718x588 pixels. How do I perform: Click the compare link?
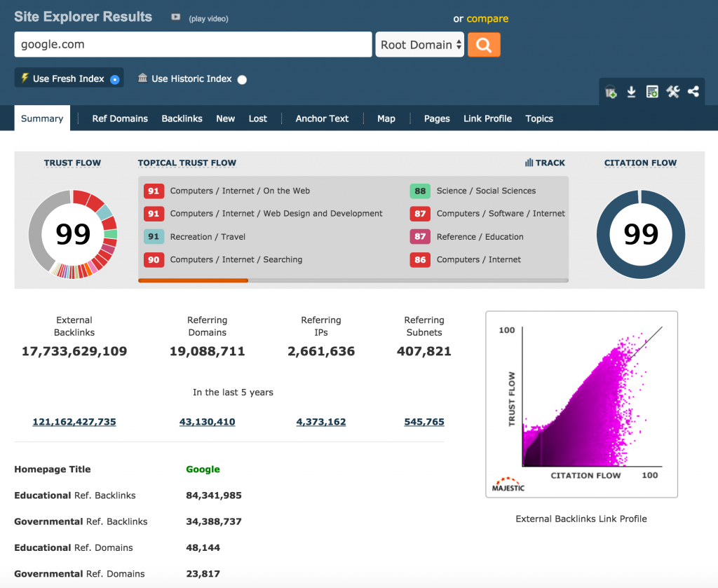(487, 19)
